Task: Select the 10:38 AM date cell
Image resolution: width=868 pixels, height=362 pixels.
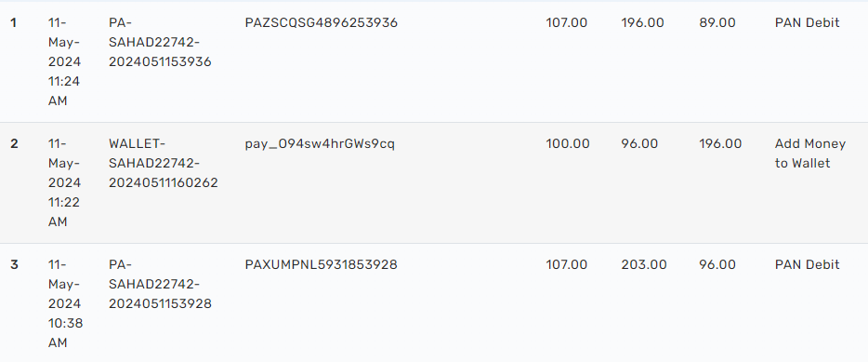Action: [x=65, y=303]
